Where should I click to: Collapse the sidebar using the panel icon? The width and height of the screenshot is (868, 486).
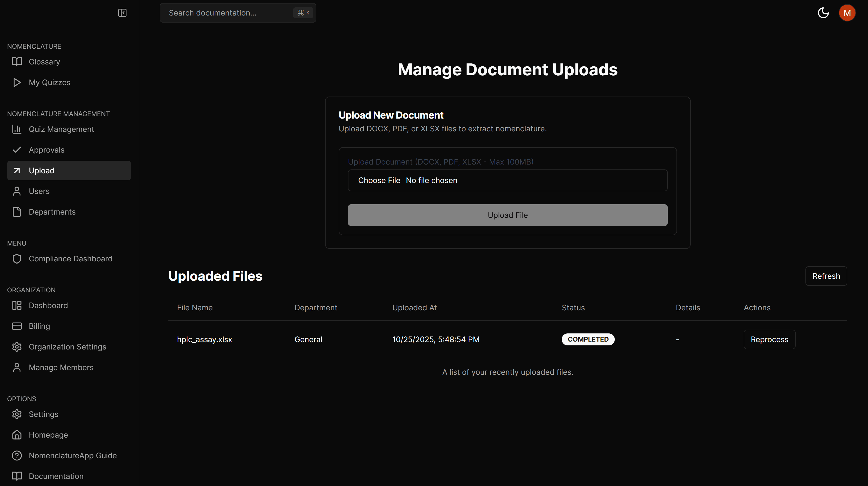[x=122, y=13]
